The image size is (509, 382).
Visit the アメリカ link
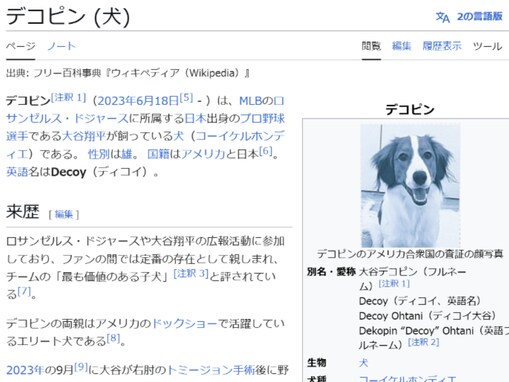click(203, 154)
